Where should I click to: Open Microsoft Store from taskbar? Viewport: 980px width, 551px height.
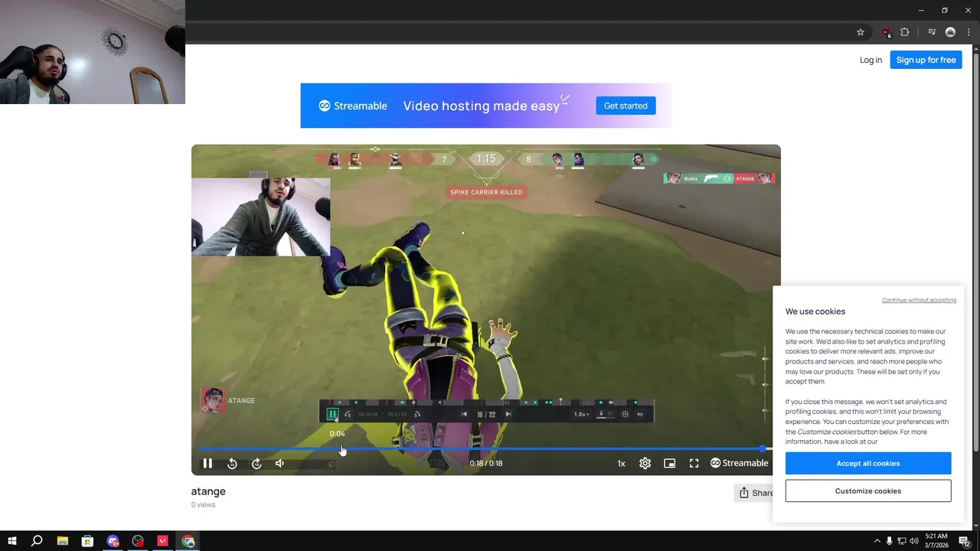click(x=88, y=541)
